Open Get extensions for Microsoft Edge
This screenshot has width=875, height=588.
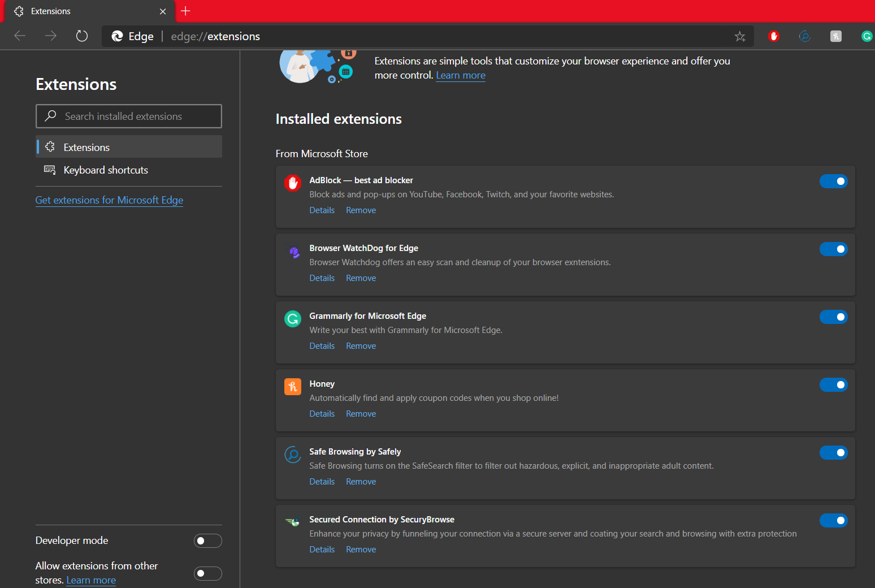coord(109,200)
